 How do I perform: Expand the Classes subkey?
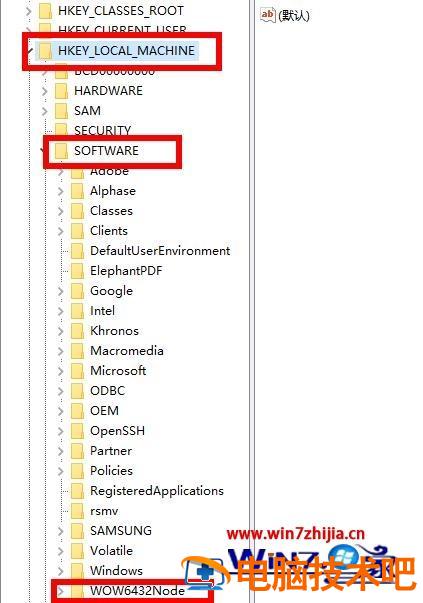[60, 211]
